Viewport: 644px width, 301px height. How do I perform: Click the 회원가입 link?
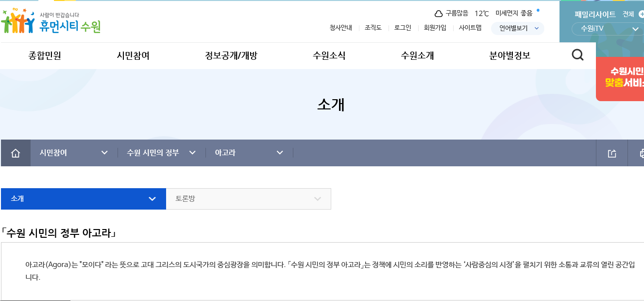coord(435,28)
